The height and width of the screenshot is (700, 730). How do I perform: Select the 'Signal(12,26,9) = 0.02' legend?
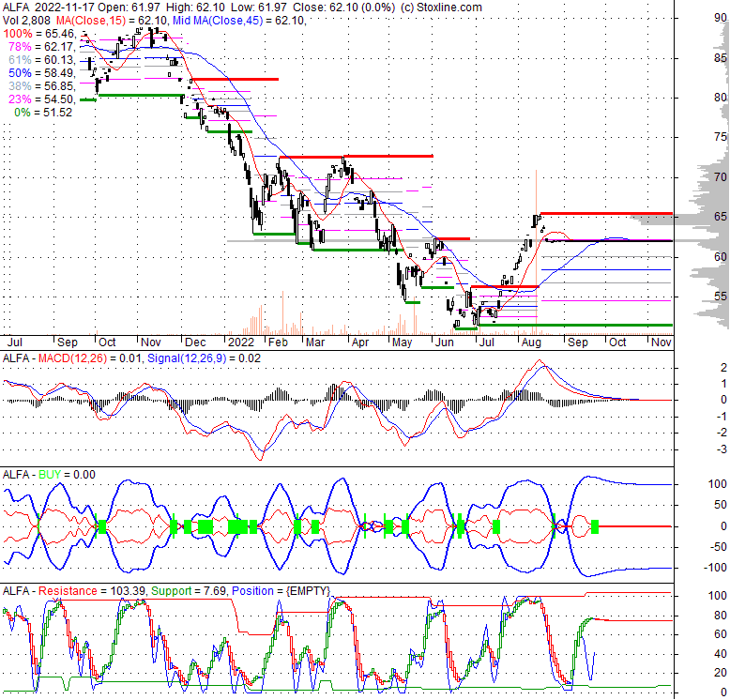(x=204, y=358)
